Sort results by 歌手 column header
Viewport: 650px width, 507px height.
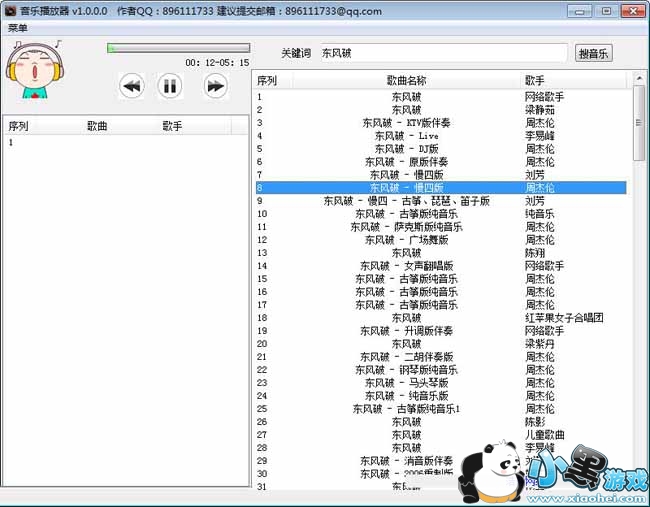tap(574, 80)
